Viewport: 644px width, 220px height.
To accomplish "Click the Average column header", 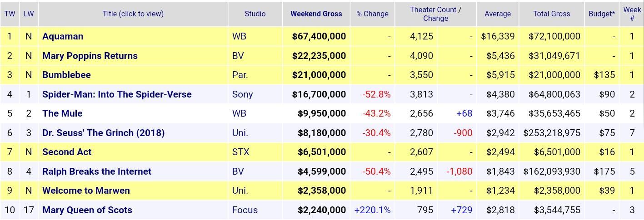I will click(498, 14).
